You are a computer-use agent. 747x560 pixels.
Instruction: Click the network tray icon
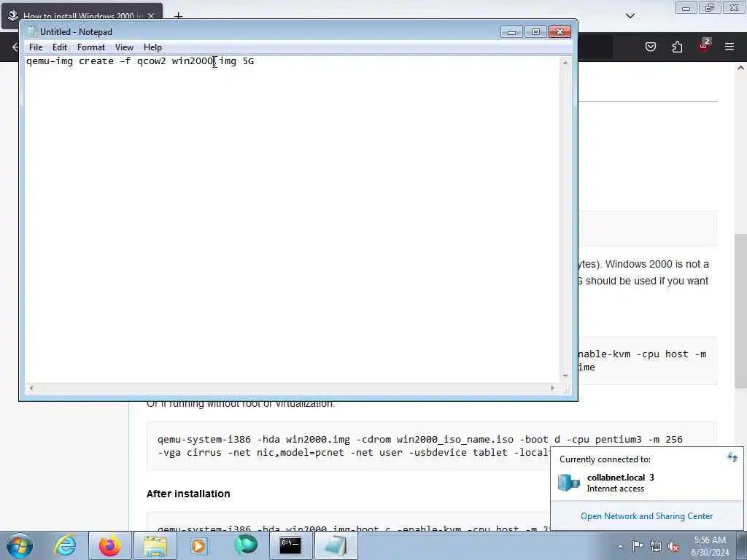click(x=656, y=546)
